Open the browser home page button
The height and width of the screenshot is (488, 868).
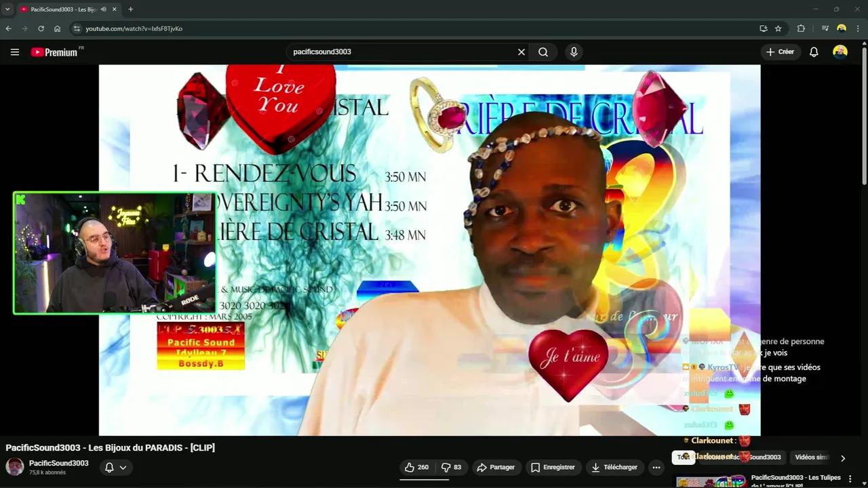coord(57,28)
